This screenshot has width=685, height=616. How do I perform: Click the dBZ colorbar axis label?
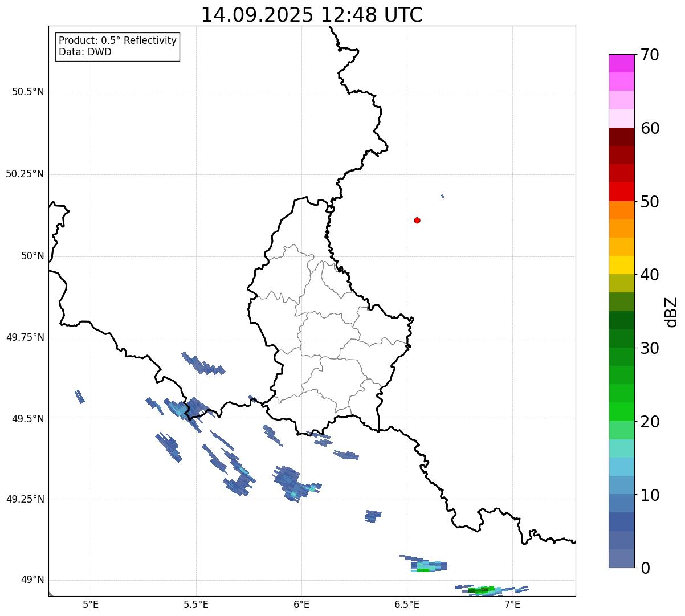pyautogui.click(x=671, y=312)
